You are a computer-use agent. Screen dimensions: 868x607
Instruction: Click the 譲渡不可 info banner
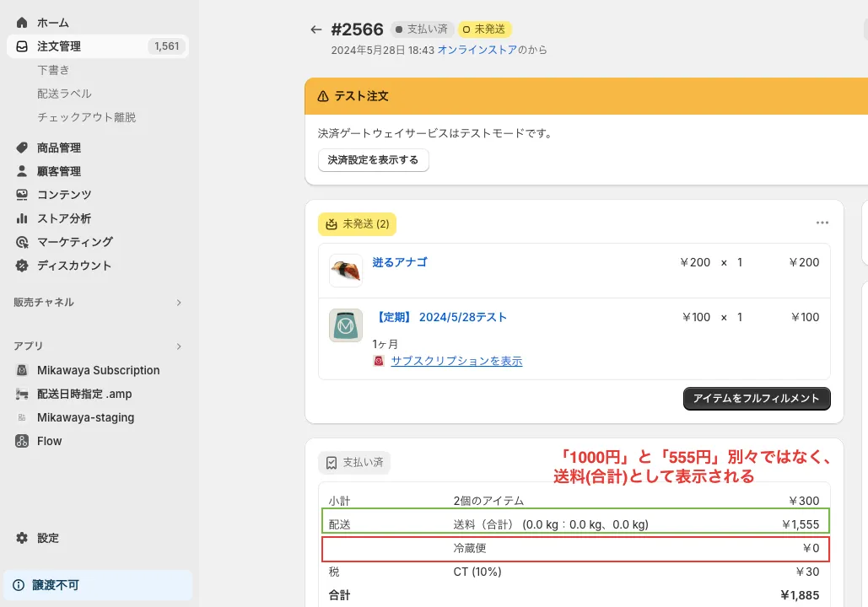(x=97, y=585)
